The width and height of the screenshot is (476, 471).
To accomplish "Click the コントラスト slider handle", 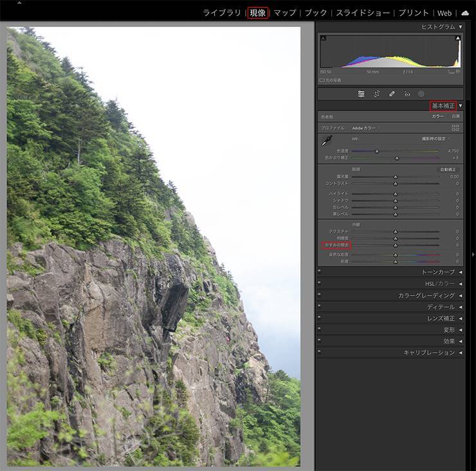I will [x=395, y=184].
